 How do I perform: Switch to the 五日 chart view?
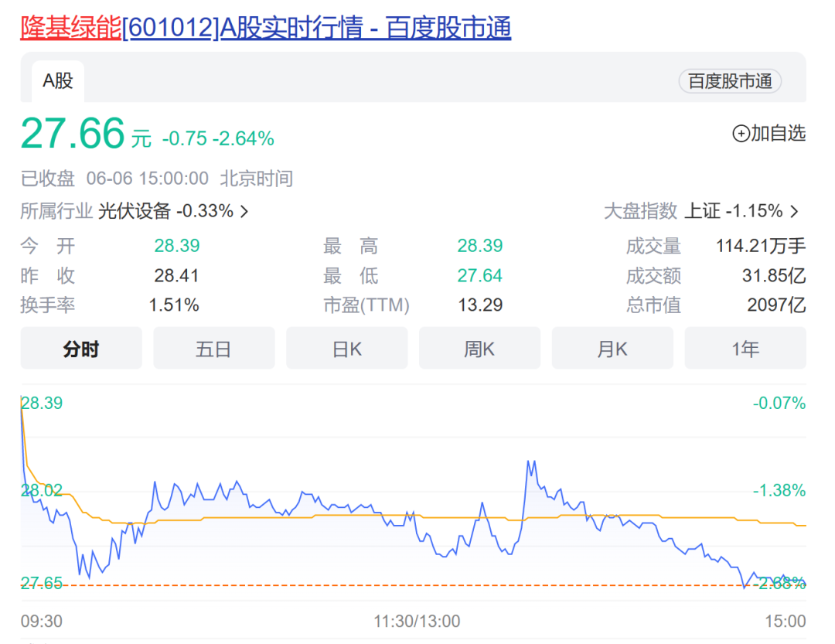pos(213,349)
